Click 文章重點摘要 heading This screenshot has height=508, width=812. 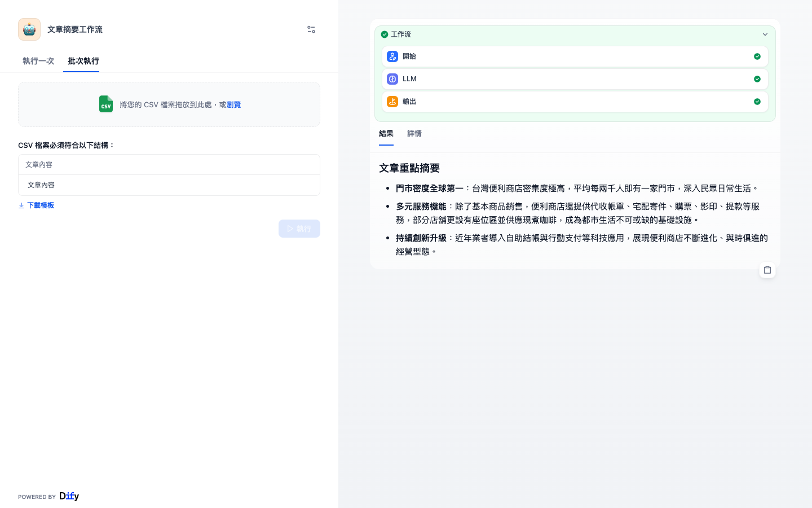[409, 168]
